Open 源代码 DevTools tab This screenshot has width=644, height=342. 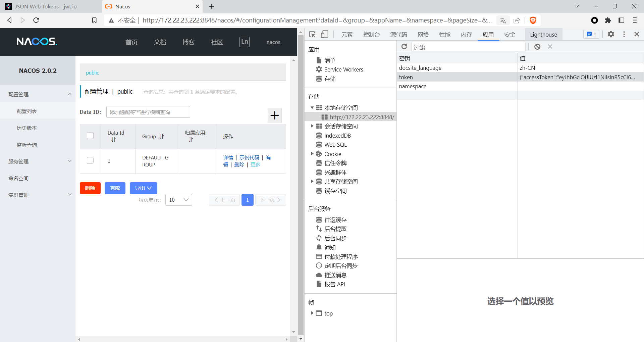pos(398,35)
